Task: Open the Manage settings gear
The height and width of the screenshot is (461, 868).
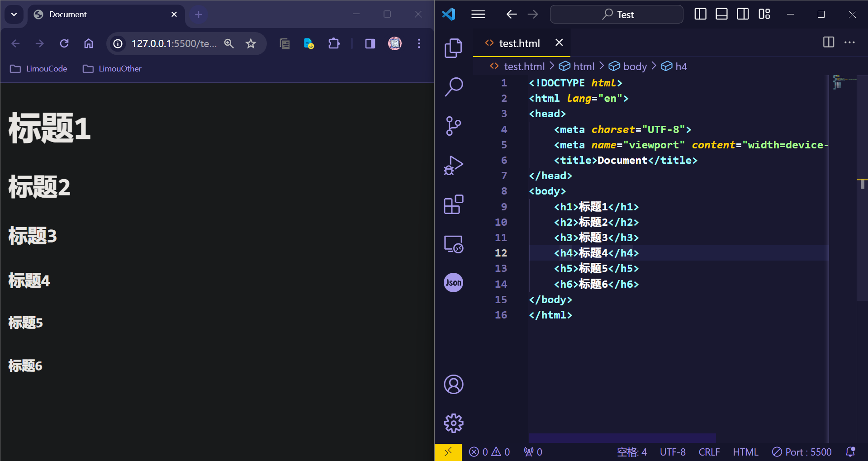Action: 453,423
